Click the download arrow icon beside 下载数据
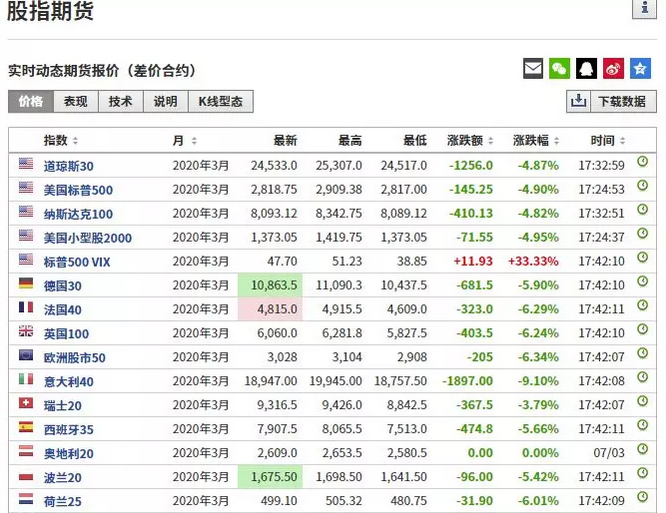This screenshot has height=513, width=666. point(578,101)
